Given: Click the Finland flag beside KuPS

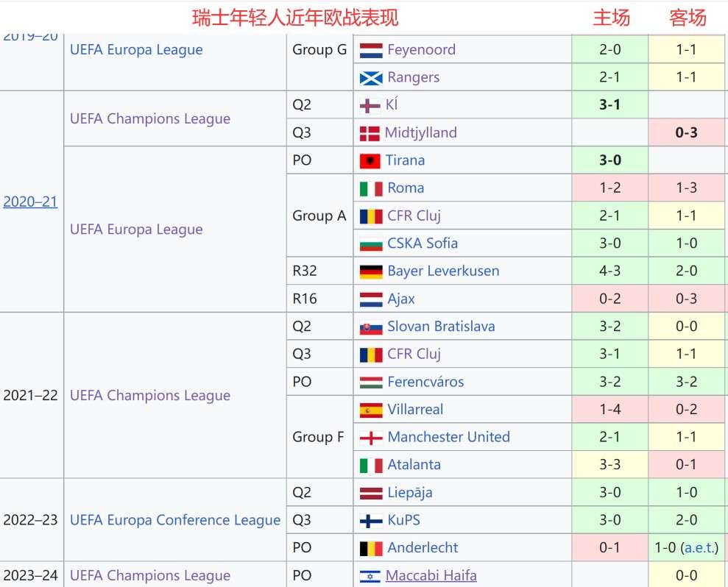Looking at the screenshot, I should click(371, 521).
